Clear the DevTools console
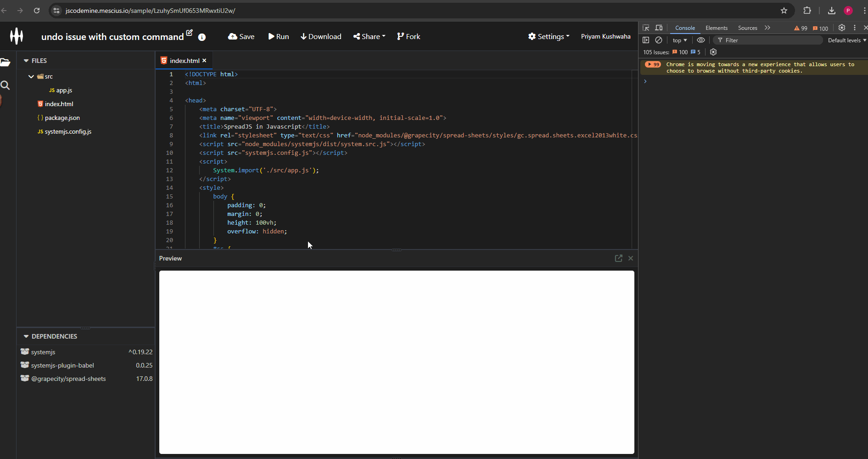Viewport: 868px width, 459px height. click(658, 40)
